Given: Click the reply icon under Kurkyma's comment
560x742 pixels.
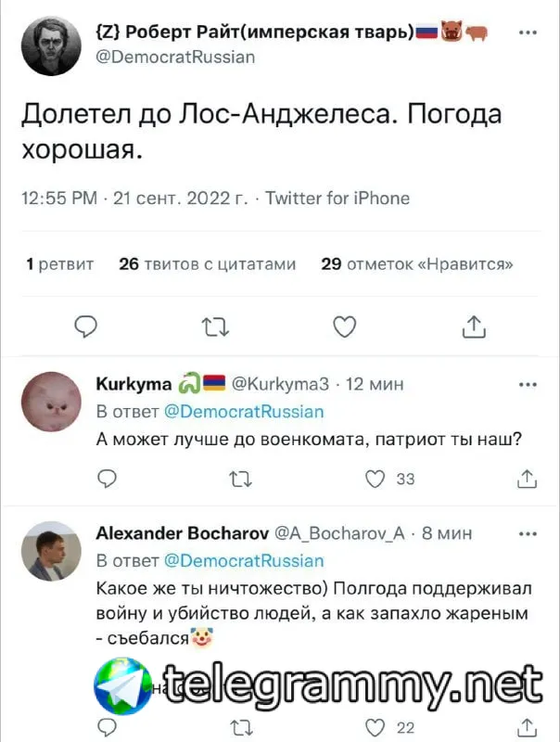Looking at the screenshot, I should (x=107, y=479).
